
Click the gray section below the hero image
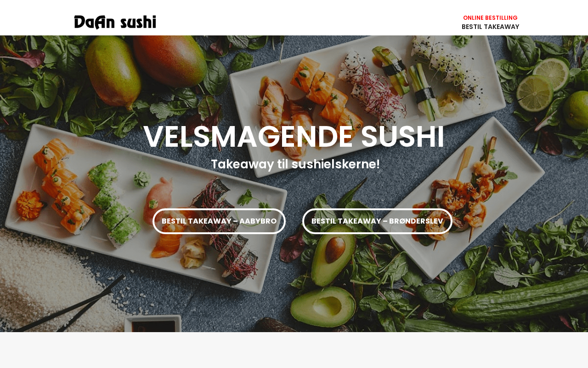[x=294, y=350]
